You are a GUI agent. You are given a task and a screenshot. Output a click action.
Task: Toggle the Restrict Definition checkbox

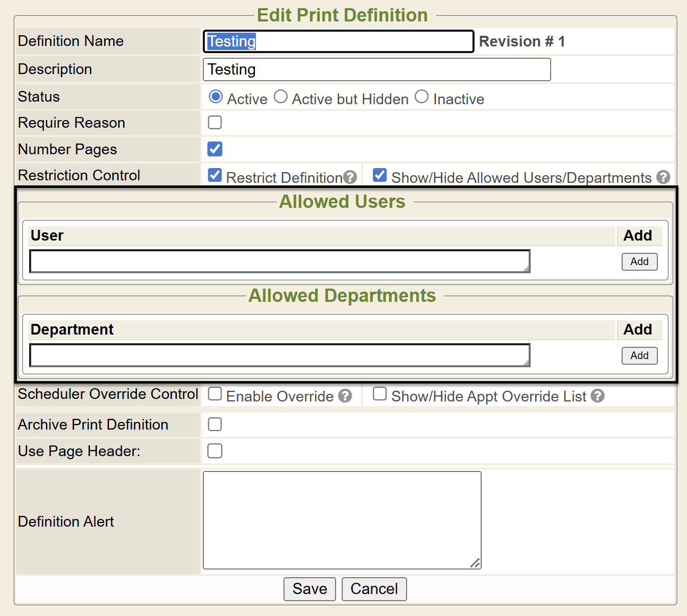[215, 175]
